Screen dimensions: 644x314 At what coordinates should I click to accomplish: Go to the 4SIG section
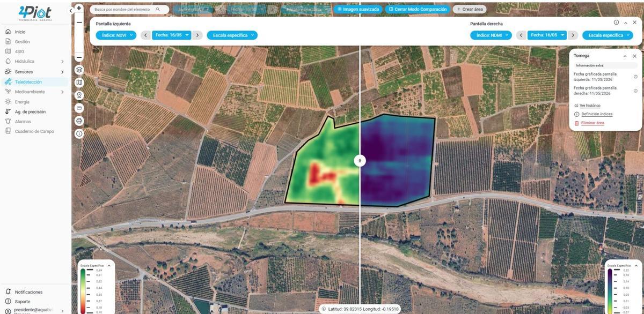coord(19,51)
